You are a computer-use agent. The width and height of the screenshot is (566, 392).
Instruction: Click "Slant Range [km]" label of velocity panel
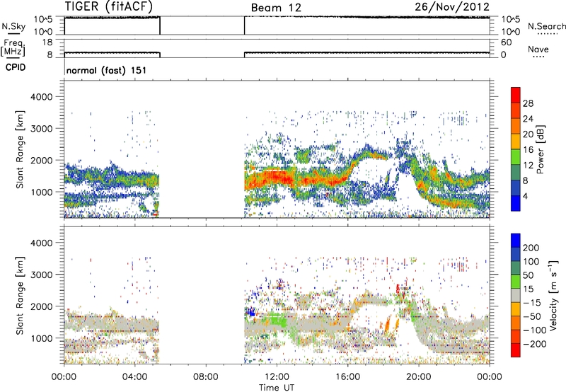click(21, 295)
